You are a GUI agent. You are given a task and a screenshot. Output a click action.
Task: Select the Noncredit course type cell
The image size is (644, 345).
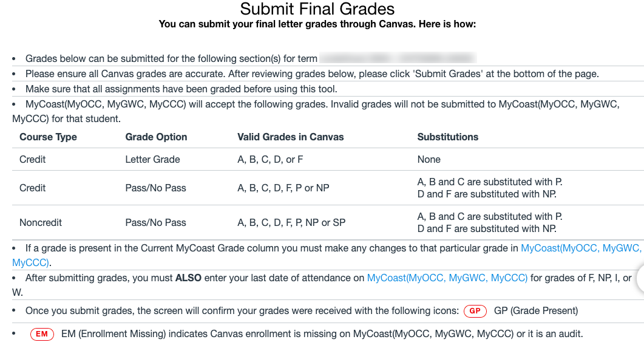pyautogui.click(x=41, y=222)
